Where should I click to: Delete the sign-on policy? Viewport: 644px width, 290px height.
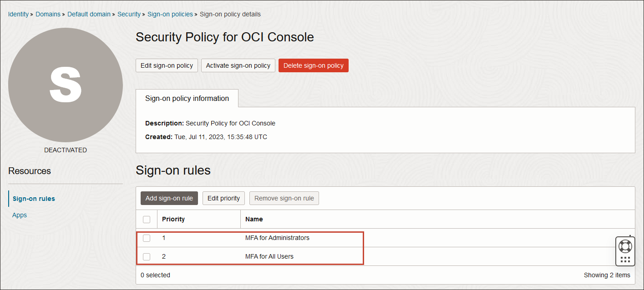[x=313, y=65]
